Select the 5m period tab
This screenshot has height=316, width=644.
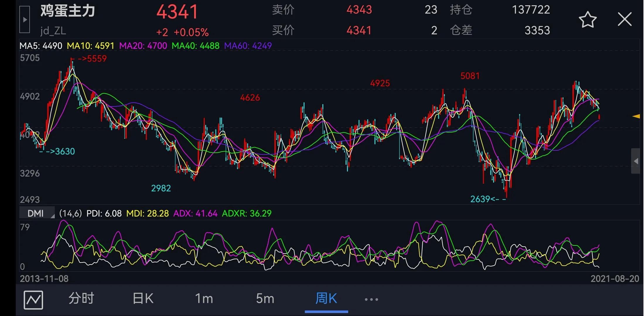265,299
